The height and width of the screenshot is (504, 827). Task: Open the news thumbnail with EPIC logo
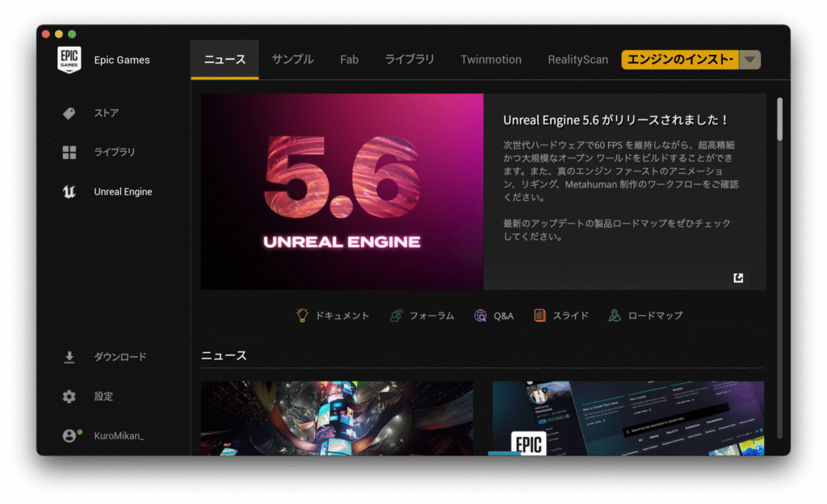pos(628,418)
